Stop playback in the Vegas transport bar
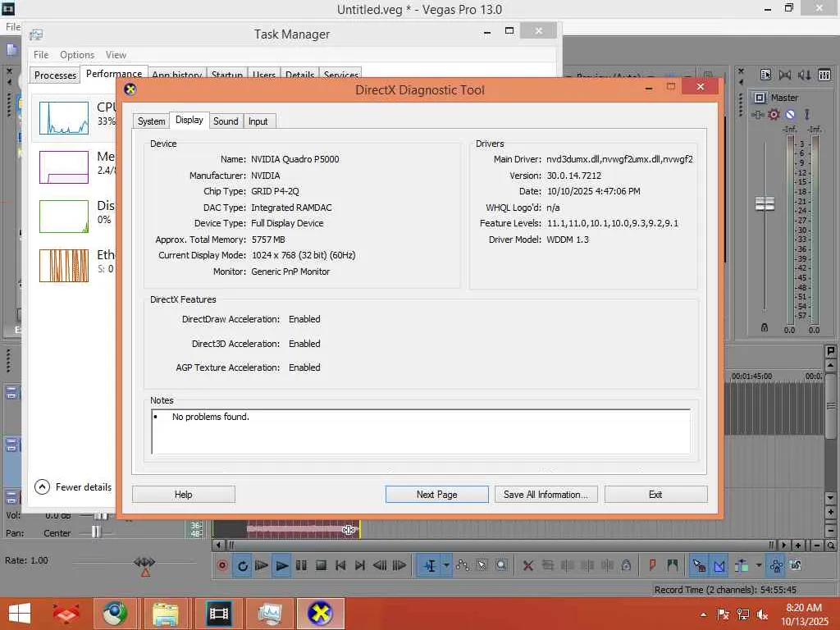 pos(321,565)
